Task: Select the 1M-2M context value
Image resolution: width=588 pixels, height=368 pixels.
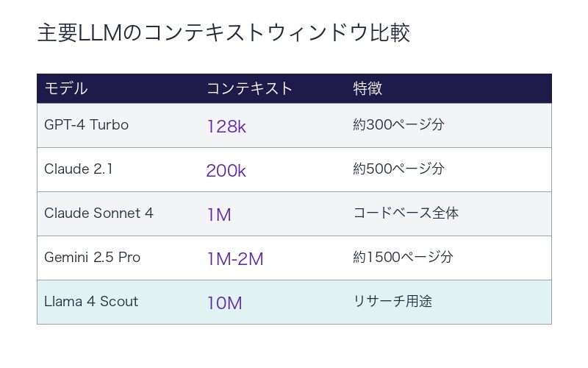Action: tap(235, 259)
